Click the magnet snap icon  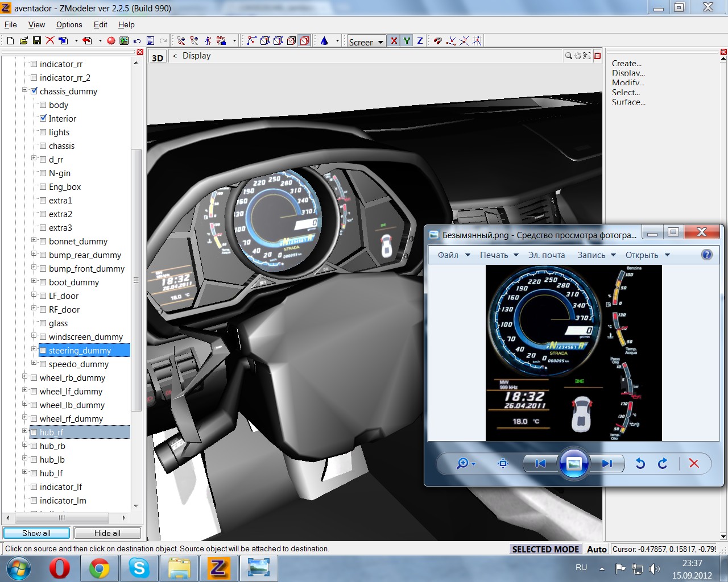pyautogui.click(x=437, y=40)
